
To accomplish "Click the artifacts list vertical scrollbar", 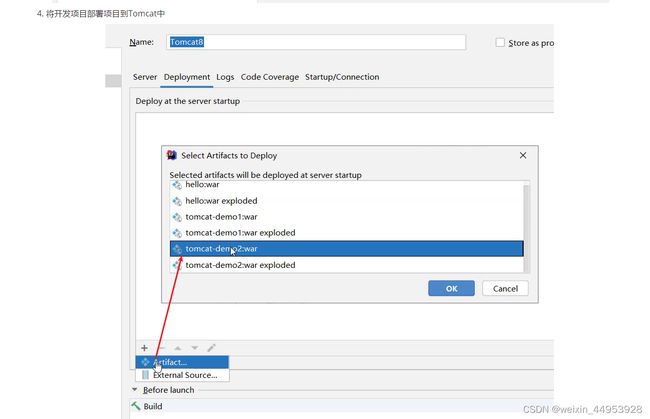I will click(526, 227).
